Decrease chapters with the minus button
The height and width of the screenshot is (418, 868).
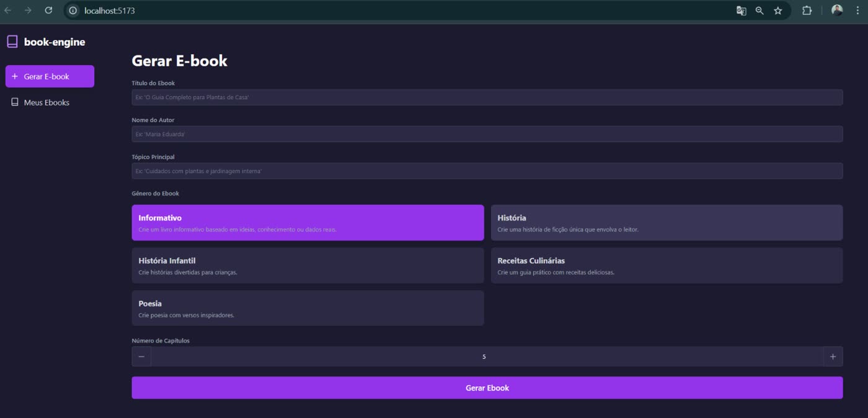(141, 357)
